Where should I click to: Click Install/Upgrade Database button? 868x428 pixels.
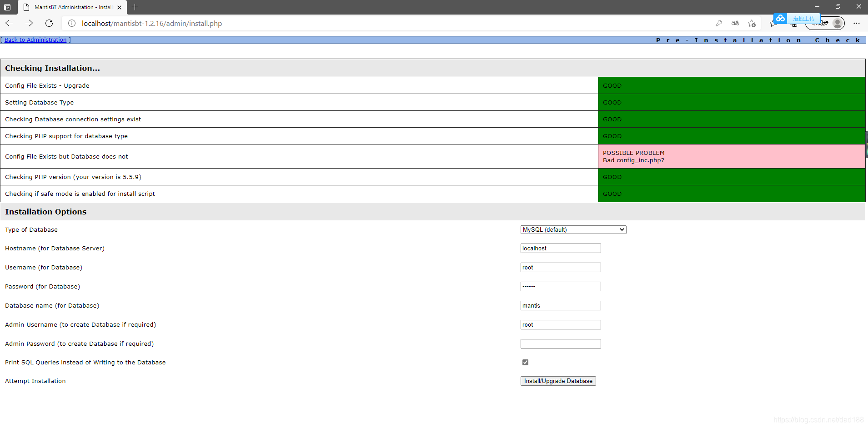[558, 381]
